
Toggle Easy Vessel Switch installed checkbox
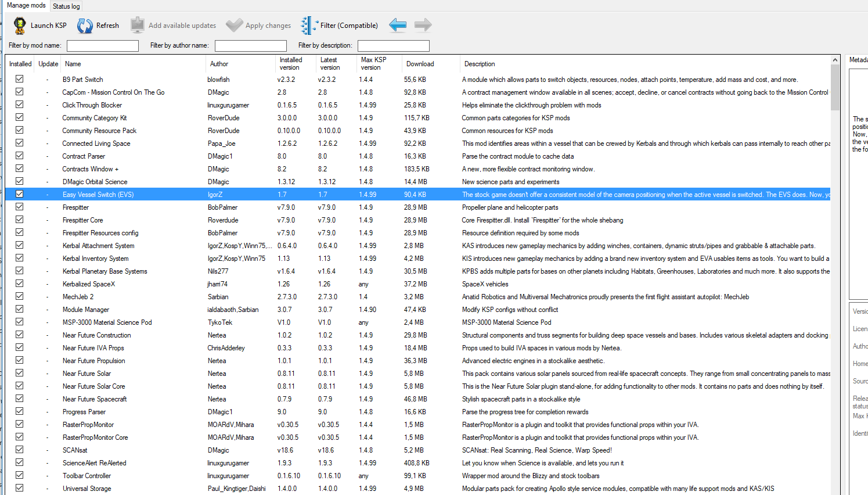(19, 194)
